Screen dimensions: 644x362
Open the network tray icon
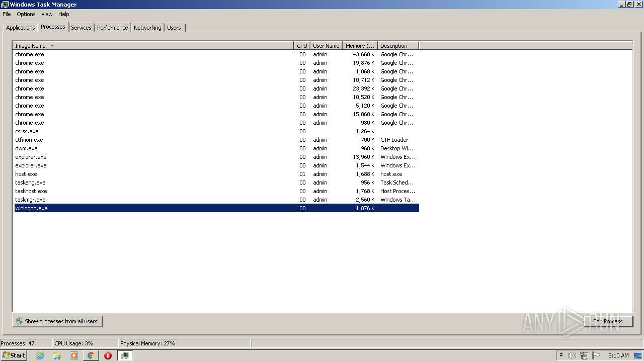tap(584, 355)
